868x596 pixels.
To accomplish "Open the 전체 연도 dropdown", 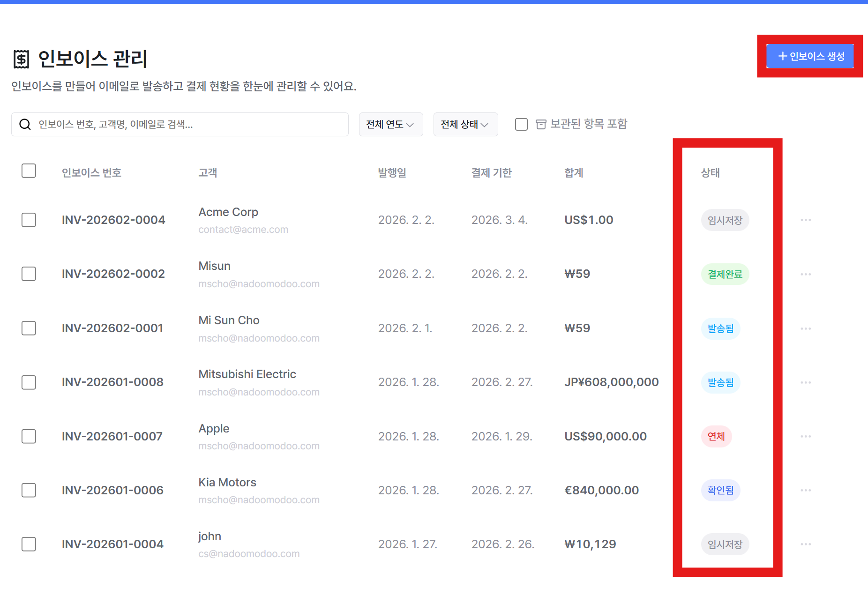I will [390, 124].
